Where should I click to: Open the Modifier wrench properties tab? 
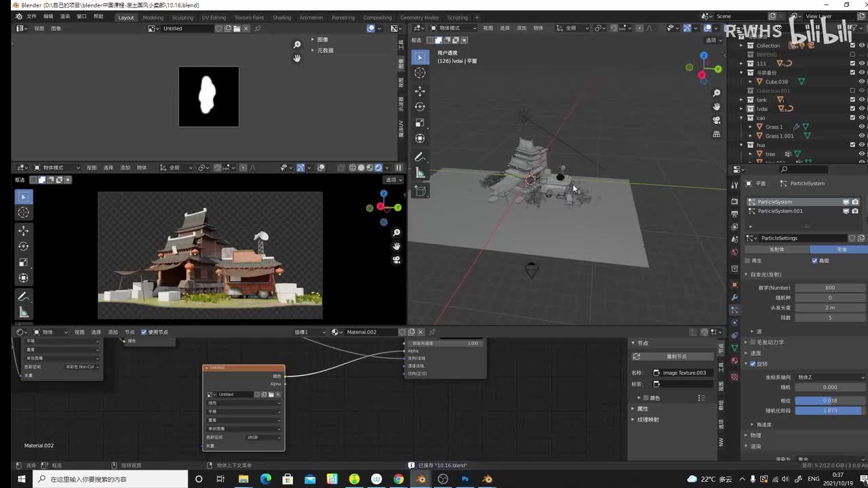coord(734,297)
